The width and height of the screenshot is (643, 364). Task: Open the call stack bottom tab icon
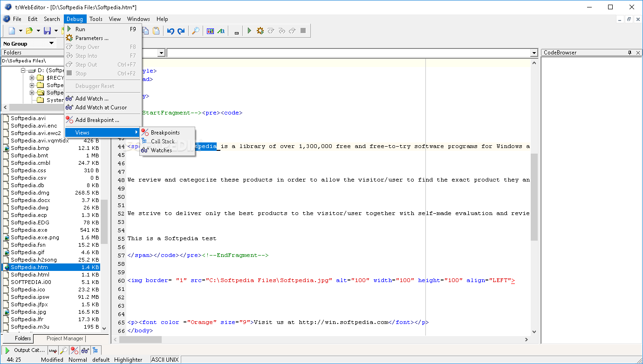point(96,350)
